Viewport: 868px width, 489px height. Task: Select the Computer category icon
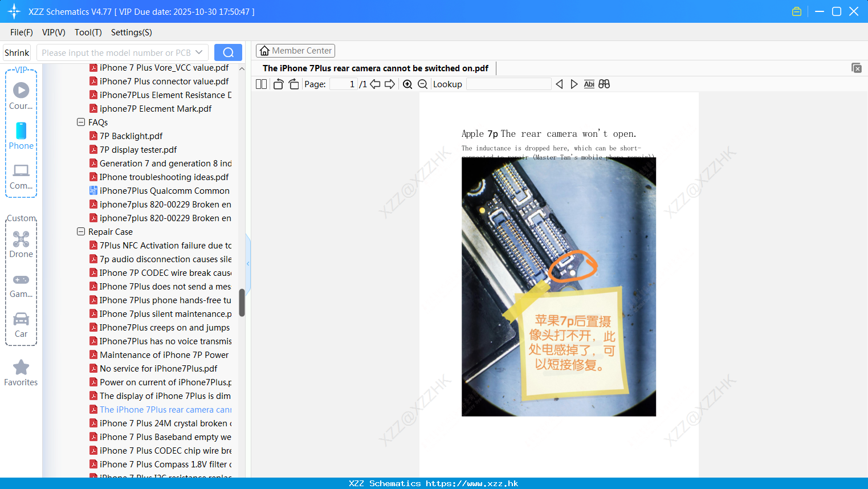21,176
